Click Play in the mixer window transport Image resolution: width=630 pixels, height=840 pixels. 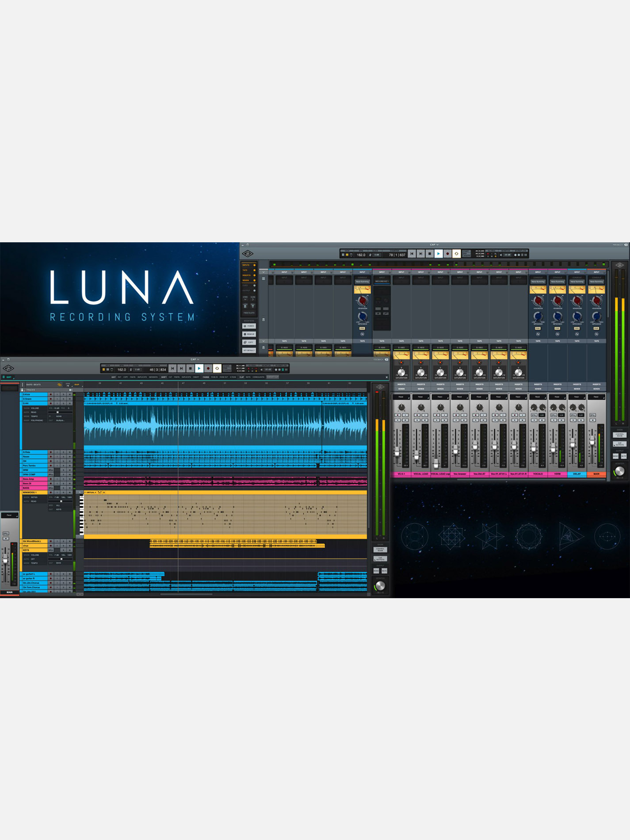[439, 254]
